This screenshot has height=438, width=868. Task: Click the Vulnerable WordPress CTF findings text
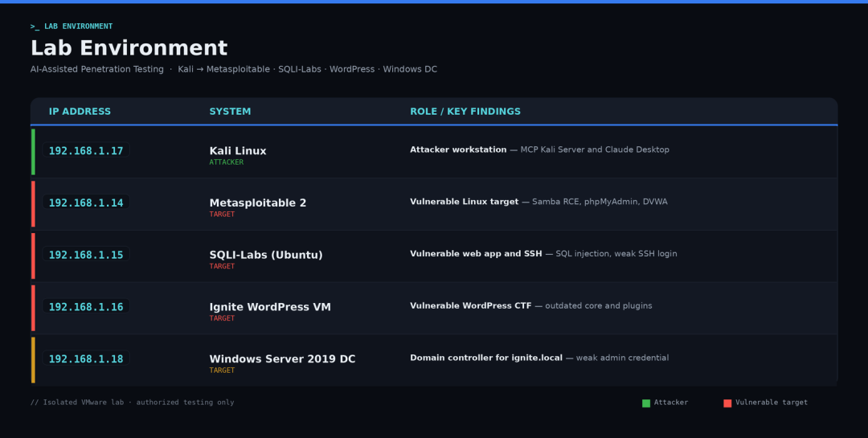(531, 305)
